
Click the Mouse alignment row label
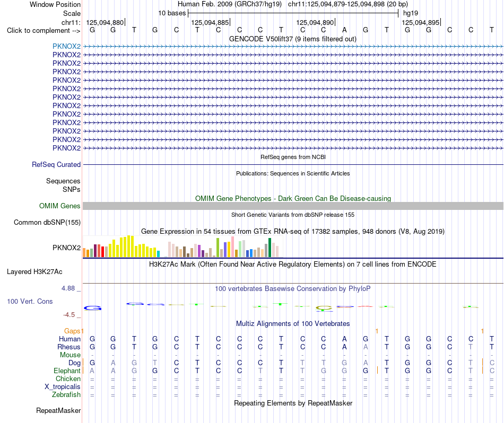(70, 355)
